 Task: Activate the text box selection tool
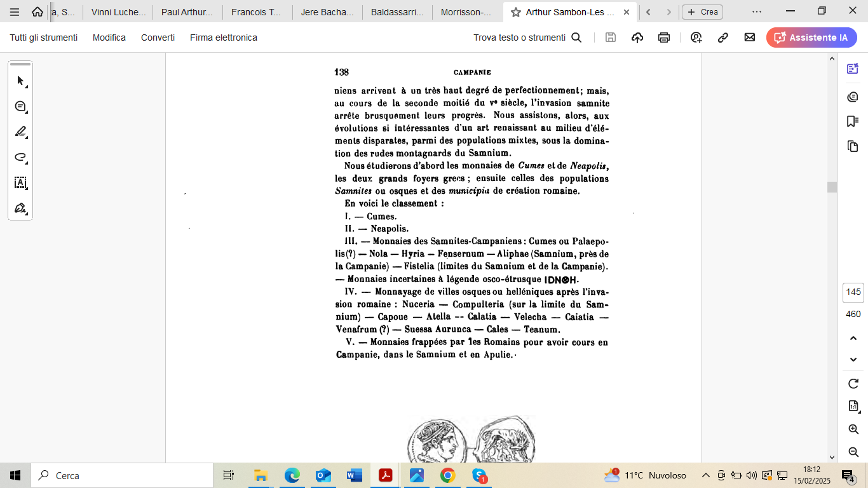pyautogui.click(x=20, y=182)
